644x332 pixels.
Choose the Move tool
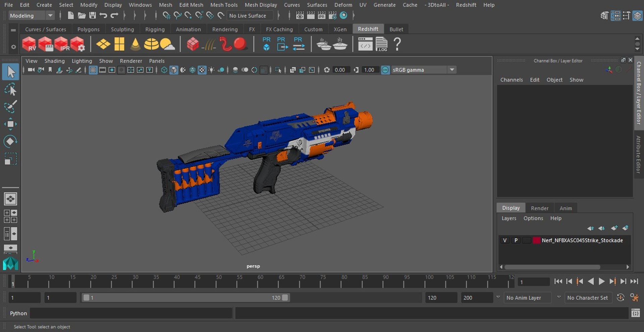(x=10, y=124)
